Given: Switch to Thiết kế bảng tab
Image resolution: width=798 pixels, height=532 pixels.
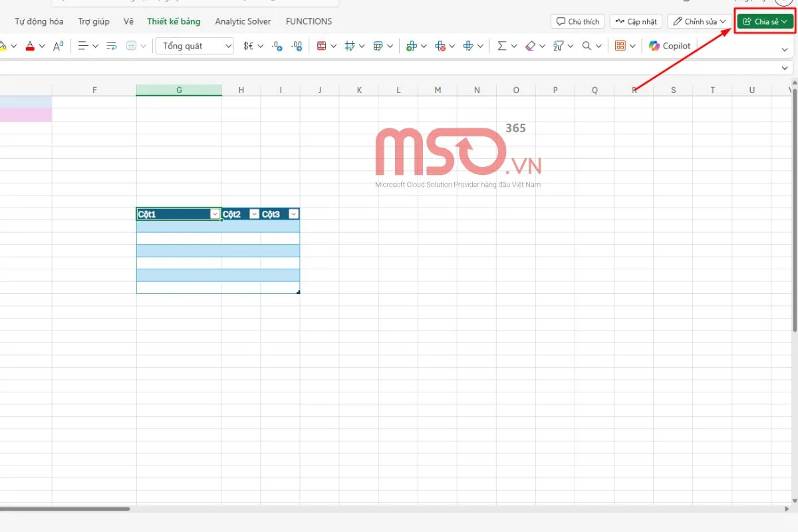Looking at the screenshot, I should [174, 21].
